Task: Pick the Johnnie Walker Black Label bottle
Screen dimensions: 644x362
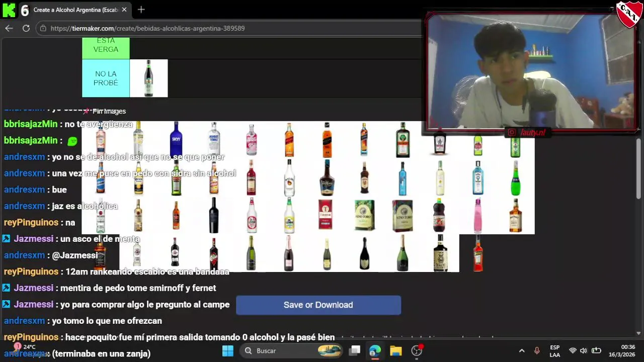Action: [327, 140]
